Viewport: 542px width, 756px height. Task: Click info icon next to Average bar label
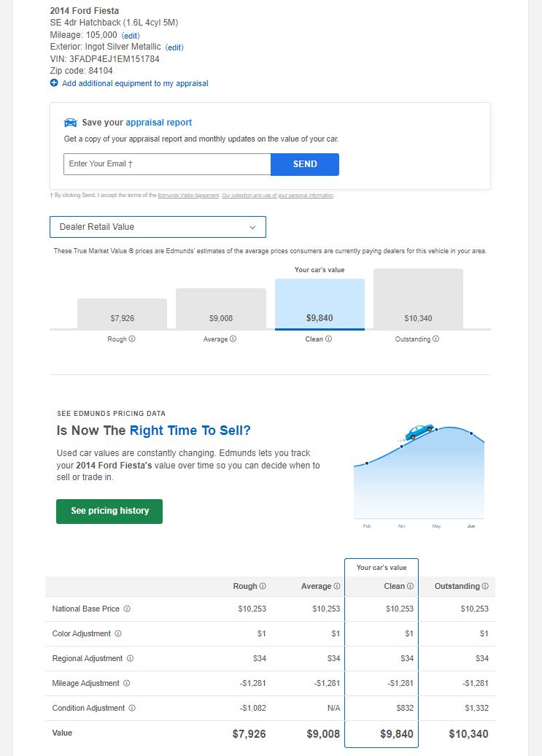[233, 339]
